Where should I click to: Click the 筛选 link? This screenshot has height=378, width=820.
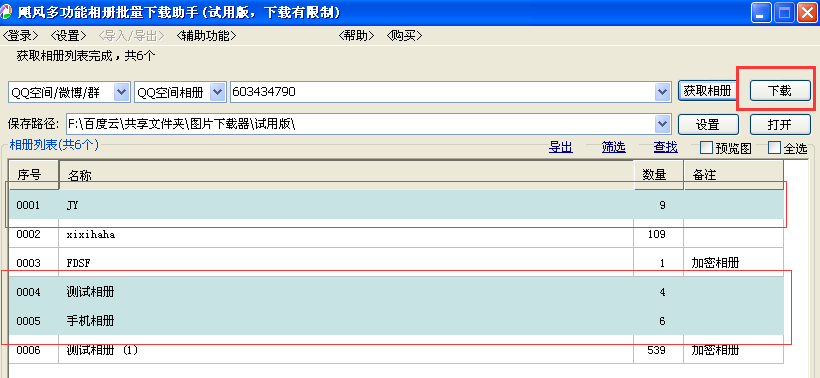tap(613, 147)
